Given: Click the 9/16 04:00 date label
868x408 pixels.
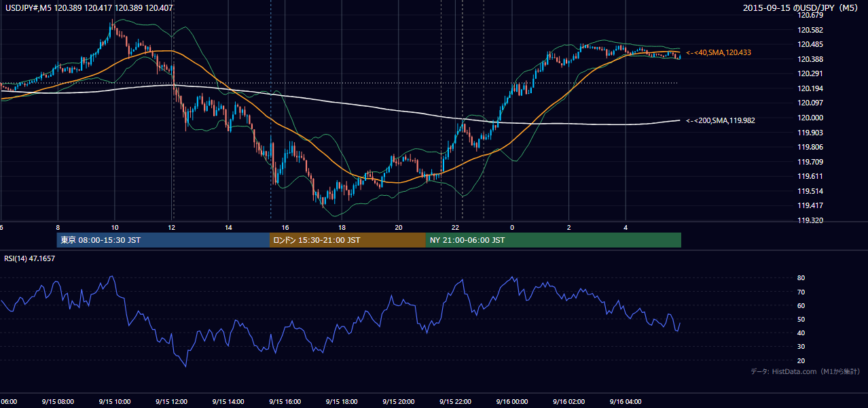Looking at the screenshot, I should [626, 401].
